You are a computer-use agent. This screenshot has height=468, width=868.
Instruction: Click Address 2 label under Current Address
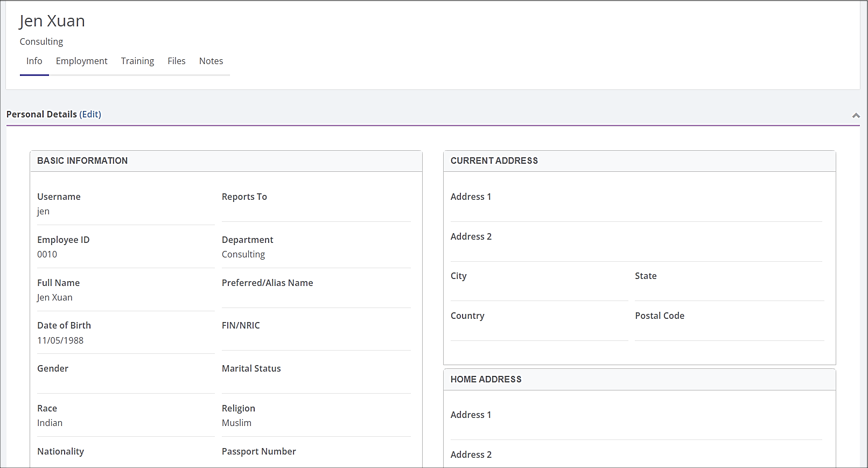[471, 236]
